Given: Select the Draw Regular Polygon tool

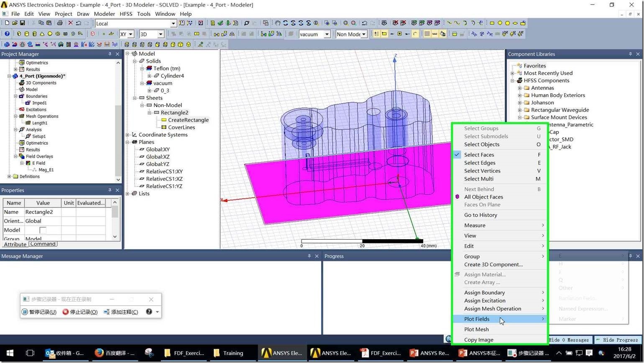Looking at the screenshot, I should (508, 23).
